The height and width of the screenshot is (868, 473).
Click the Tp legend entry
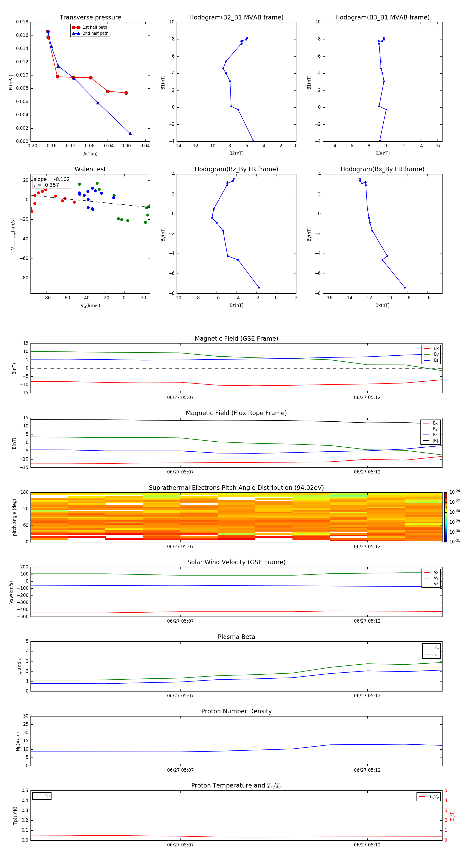[x=42, y=796]
